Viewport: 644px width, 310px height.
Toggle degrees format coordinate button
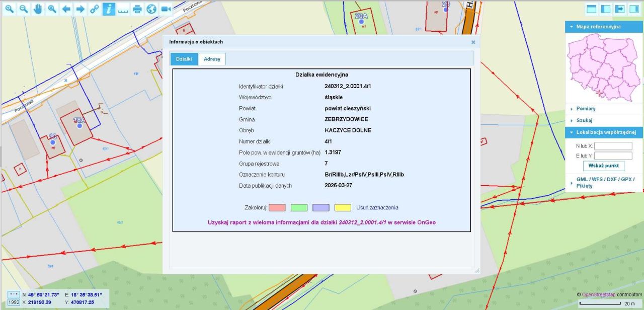(14, 294)
